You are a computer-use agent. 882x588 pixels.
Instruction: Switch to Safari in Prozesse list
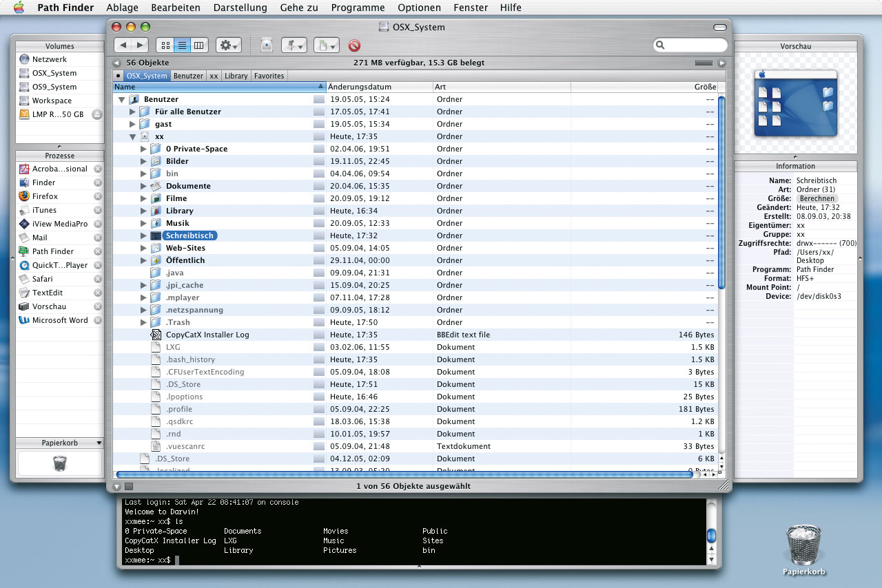click(42, 279)
